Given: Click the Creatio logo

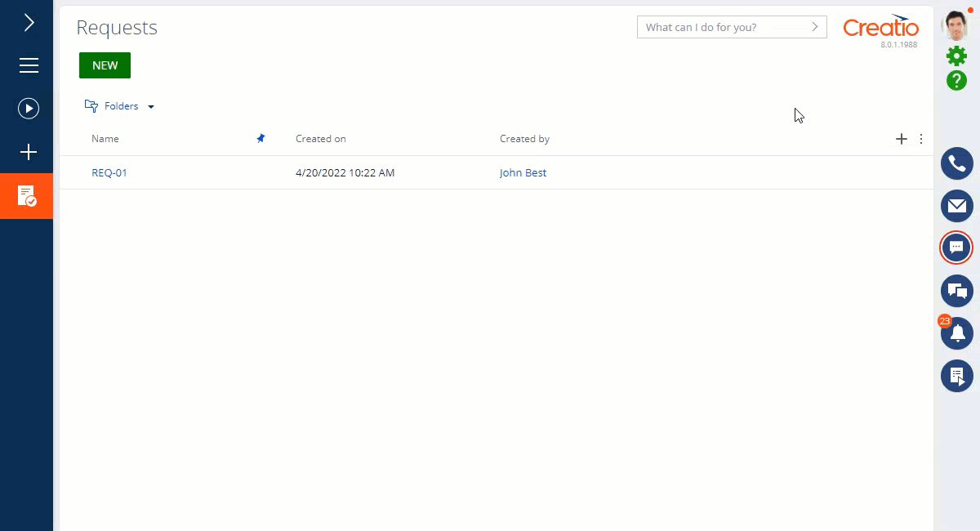Looking at the screenshot, I should tap(880, 26).
